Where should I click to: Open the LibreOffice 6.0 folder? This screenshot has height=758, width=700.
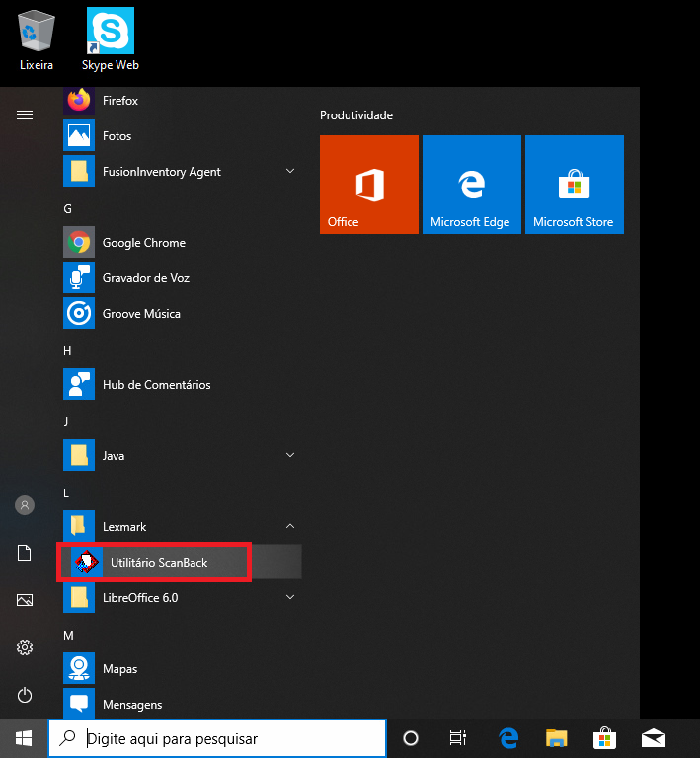point(182,597)
